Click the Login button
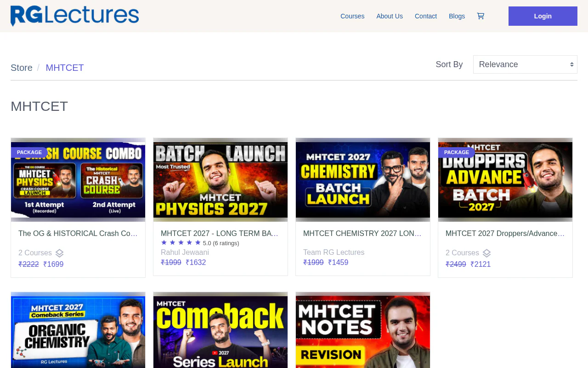 click(x=543, y=16)
